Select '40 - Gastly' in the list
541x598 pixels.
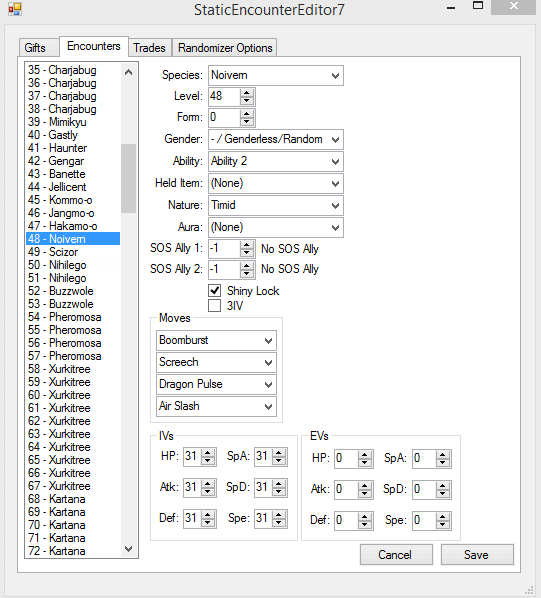click(x=73, y=135)
